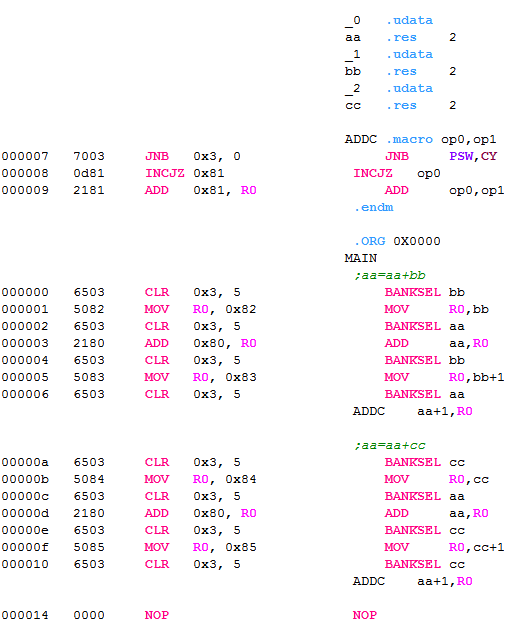Click the MAIN label

361,258
